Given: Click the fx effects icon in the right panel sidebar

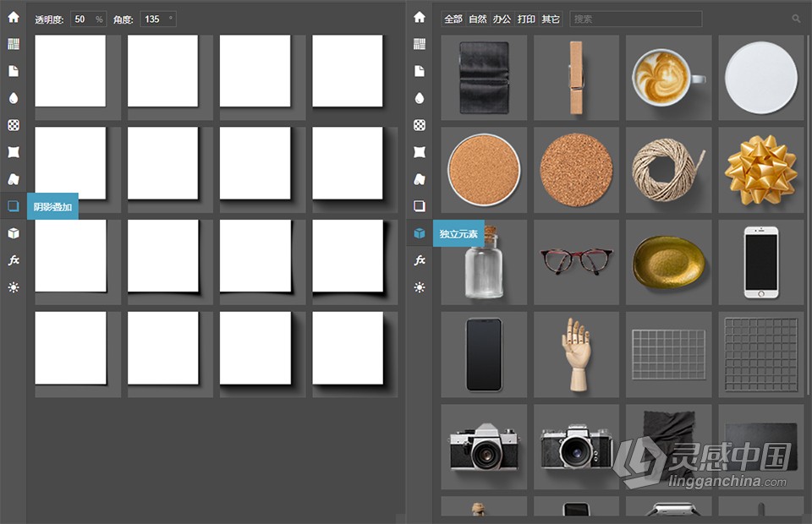Looking at the screenshot, I should point(420,260).
